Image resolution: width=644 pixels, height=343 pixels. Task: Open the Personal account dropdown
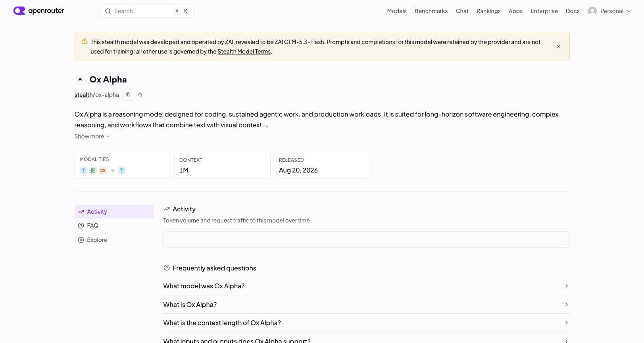click(609, 11)
